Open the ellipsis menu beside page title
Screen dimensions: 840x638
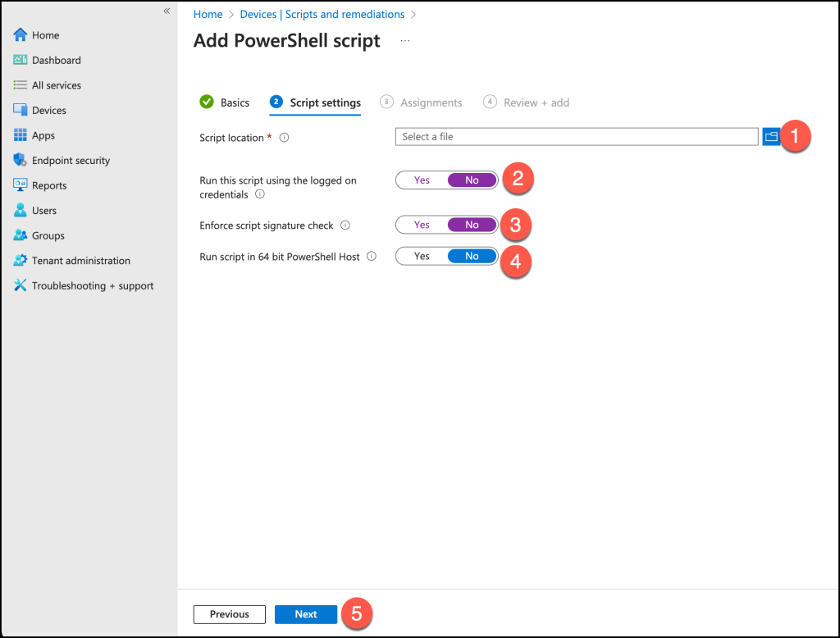click(x=404, y=41)
